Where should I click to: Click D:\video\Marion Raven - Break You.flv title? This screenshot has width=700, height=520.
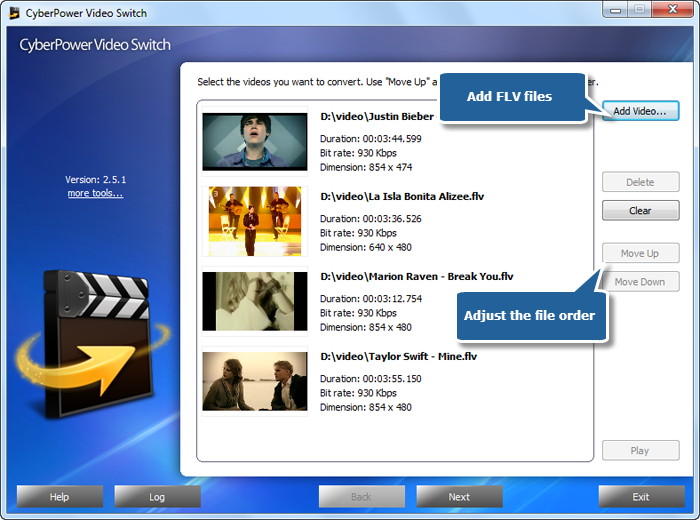417,276
